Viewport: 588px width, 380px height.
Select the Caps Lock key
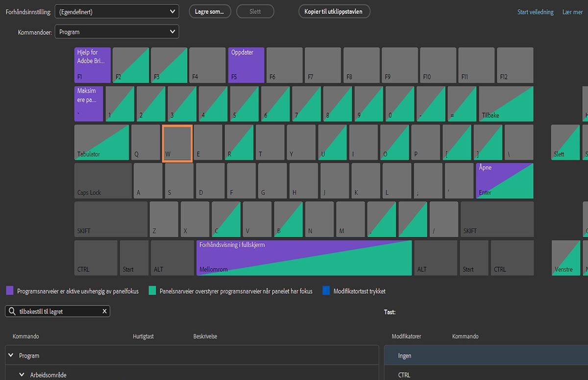pos(103,181)
